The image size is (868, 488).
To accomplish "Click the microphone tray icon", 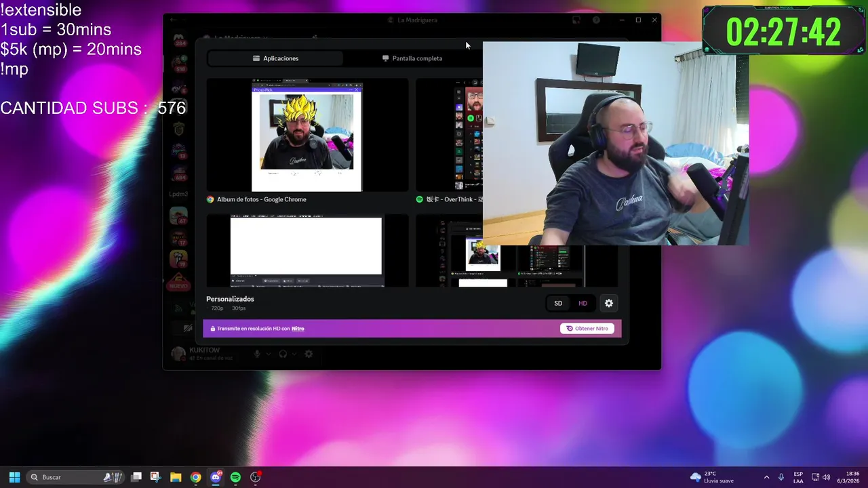I will pos(781,477).
